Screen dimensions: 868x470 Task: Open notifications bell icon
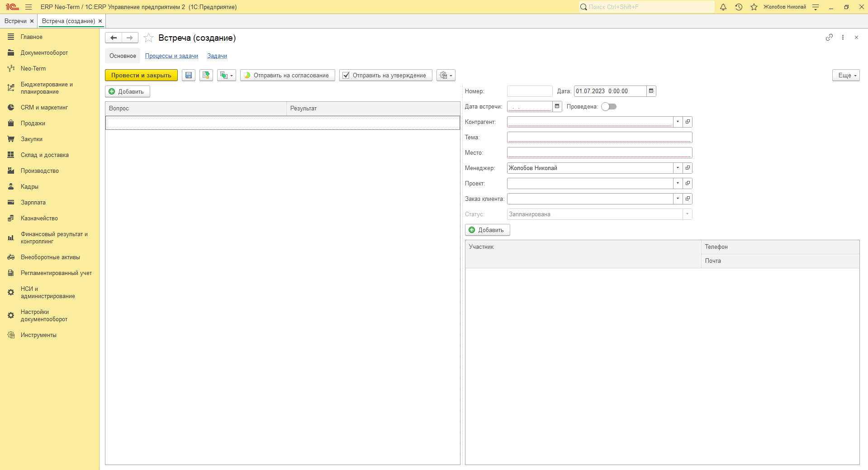pyautogui.click(x=723, y=7)
